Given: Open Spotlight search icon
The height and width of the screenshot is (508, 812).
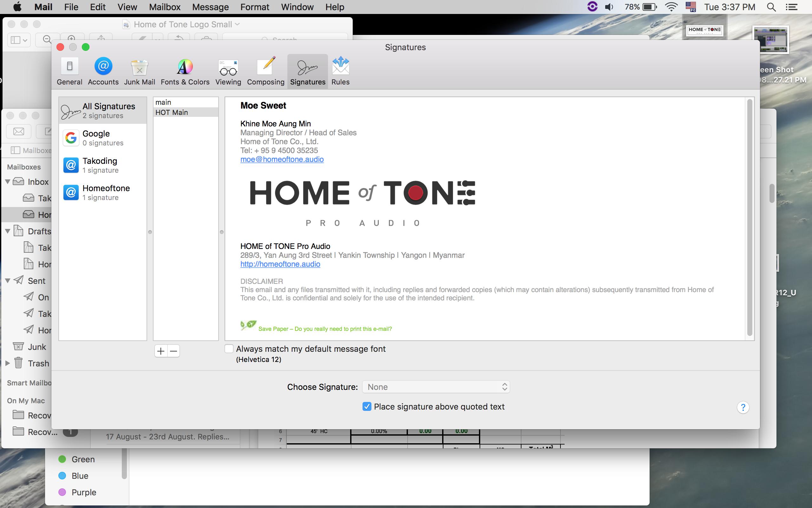Looking at the screenshot, I should (x=771, y=7).
